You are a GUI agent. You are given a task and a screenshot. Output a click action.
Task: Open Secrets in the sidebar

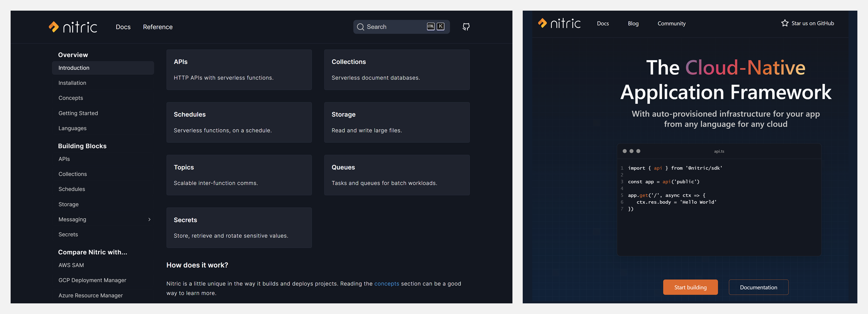coord(68,234)
